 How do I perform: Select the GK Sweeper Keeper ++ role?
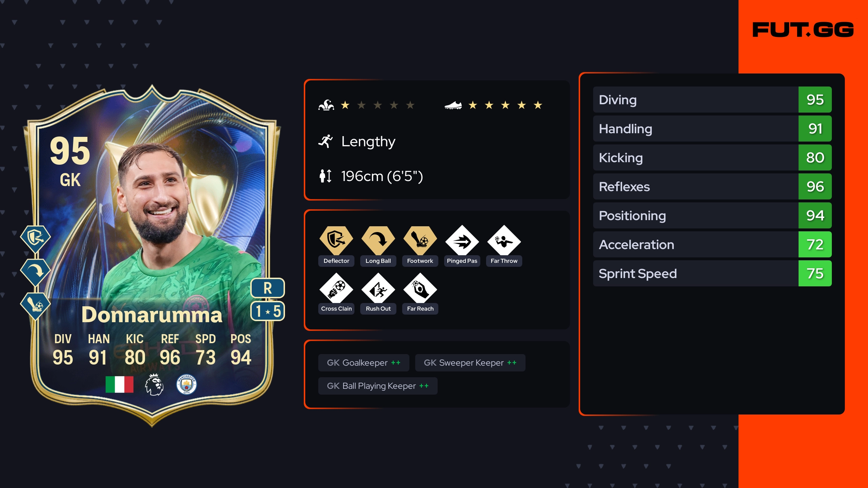(x=470, y=363)
